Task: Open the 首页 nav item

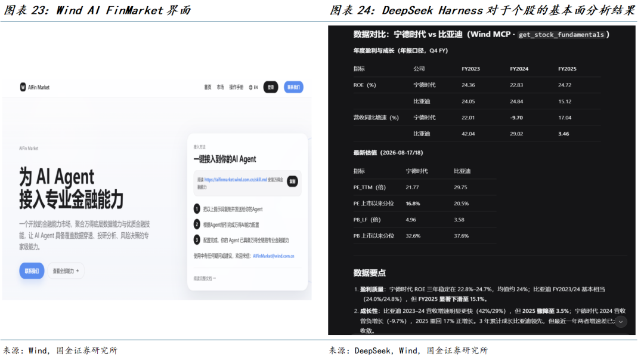Action: click(x=208, y=87)
